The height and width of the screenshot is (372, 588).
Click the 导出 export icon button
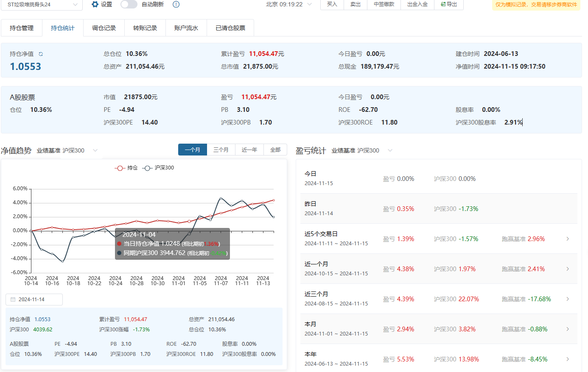click(x=448, y=4)
